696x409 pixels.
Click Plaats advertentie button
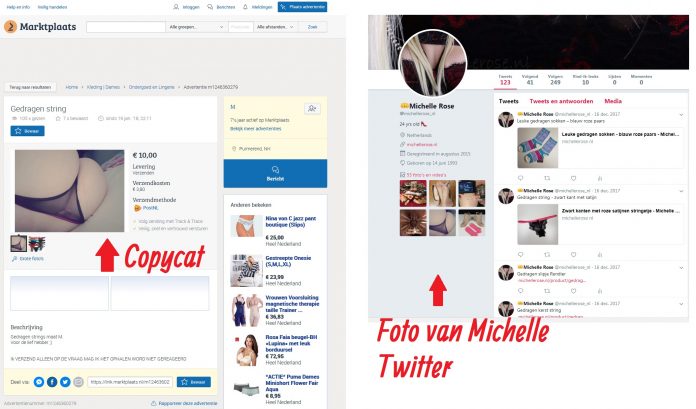point(302,7)
